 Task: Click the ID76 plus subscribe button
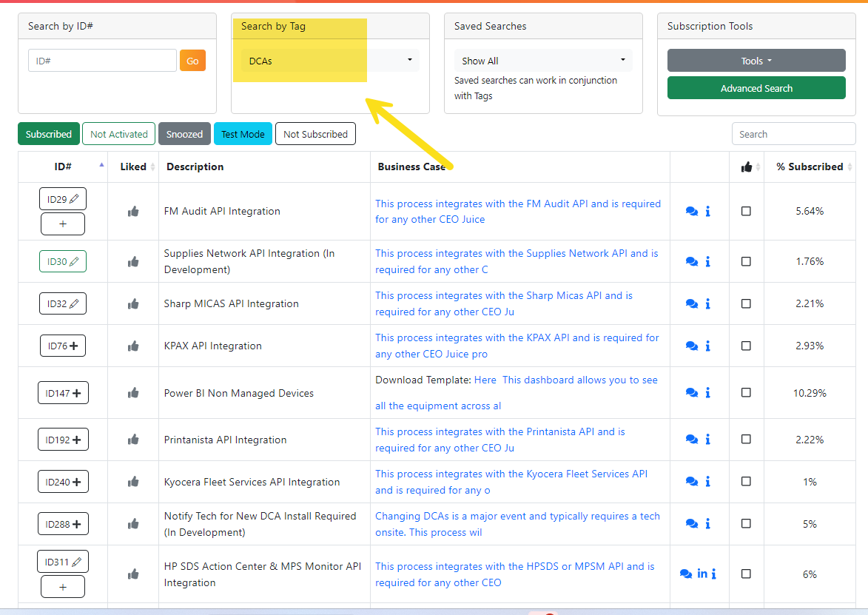[63, 346]
